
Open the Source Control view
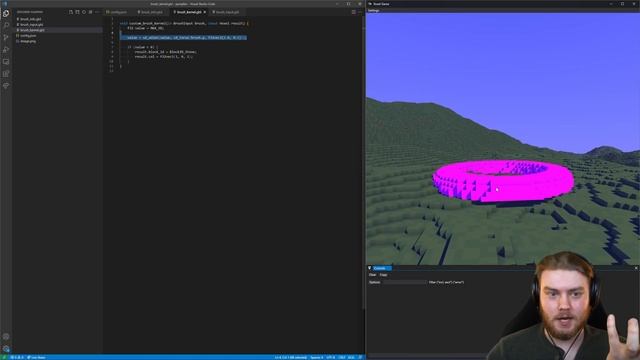pyautogui.click(x=6, y=38)
